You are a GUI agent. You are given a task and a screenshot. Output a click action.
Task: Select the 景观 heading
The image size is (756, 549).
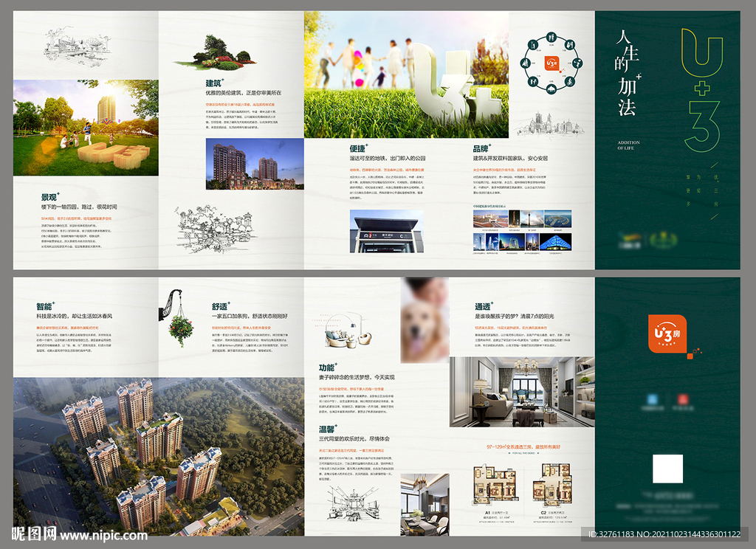[x=49, y=197]
